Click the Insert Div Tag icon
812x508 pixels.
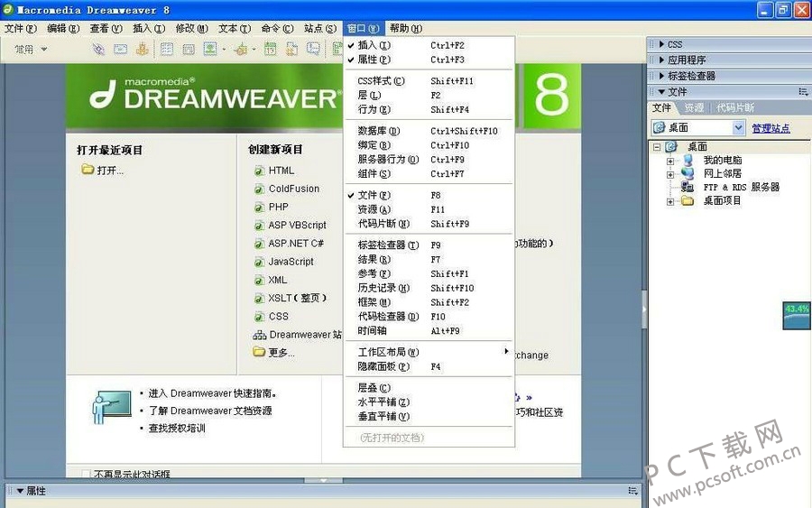pyautogui.click(x=189, y=50)
